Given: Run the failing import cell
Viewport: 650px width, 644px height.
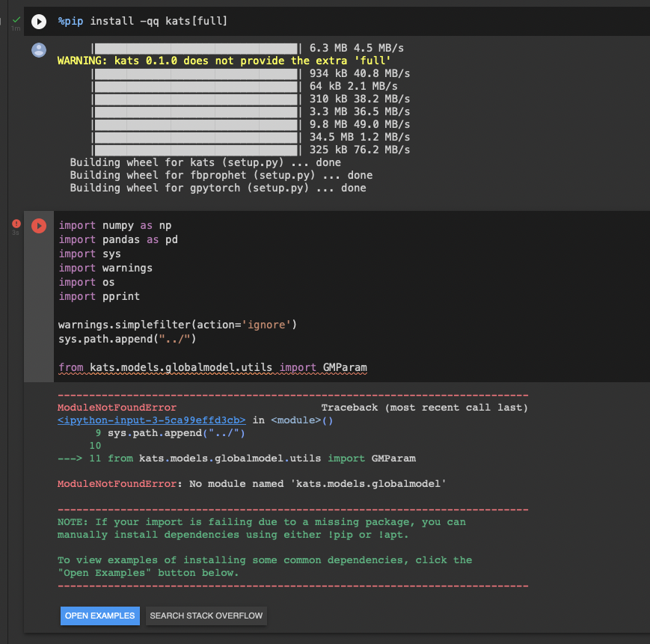Looking at the screenshot, I should 39,226.
